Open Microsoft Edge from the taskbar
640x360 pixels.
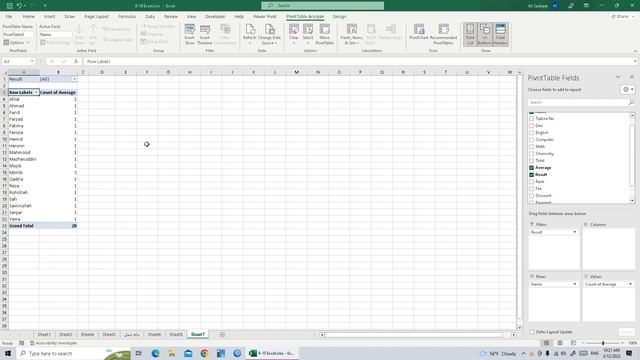[x=156, y=353]
